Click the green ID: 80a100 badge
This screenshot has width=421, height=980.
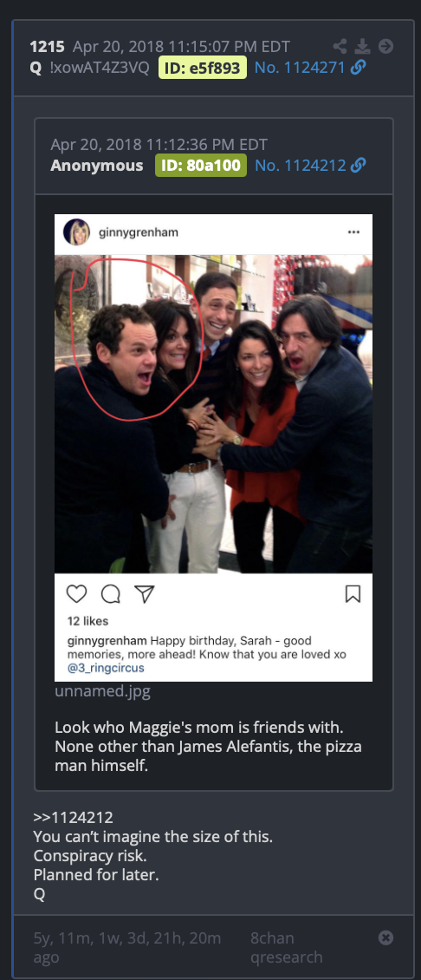tap(201, 166)
